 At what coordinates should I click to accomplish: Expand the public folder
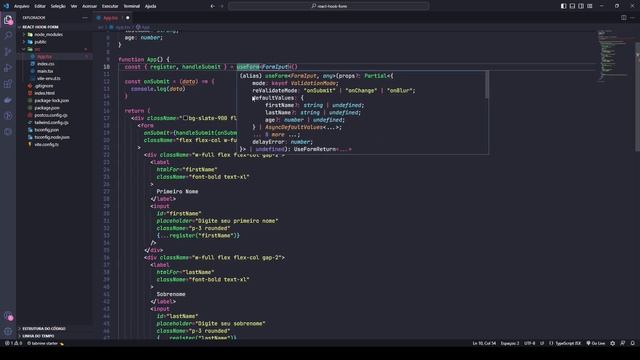coord(40,42)
